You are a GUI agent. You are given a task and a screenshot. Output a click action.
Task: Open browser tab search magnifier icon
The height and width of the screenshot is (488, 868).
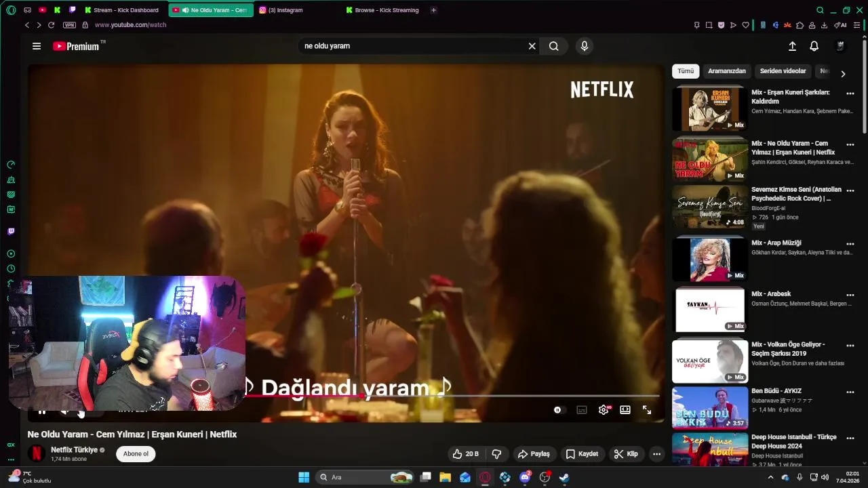(820, 10)
